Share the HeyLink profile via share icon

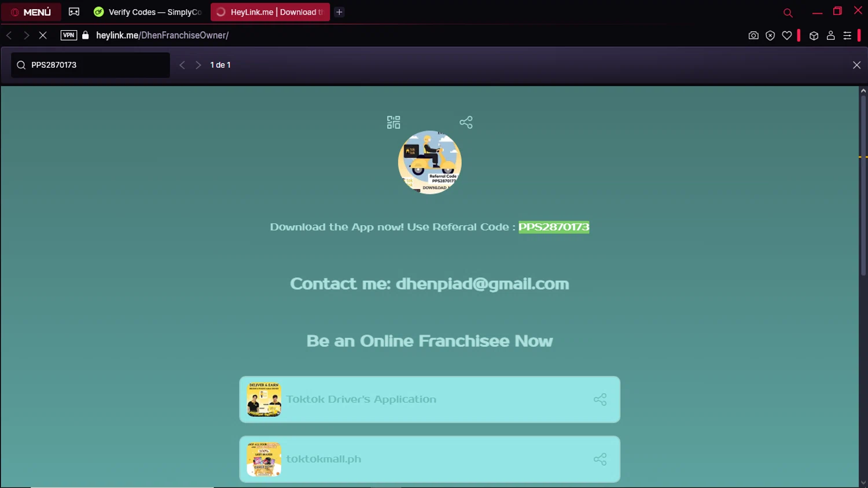(466, 122)
